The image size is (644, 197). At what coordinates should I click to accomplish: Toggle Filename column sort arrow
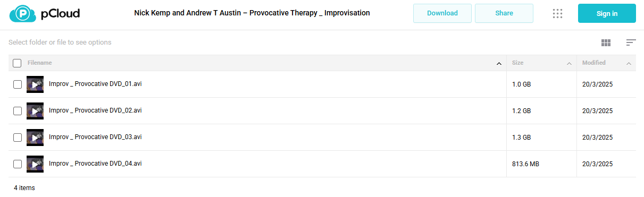coord(499,64)
